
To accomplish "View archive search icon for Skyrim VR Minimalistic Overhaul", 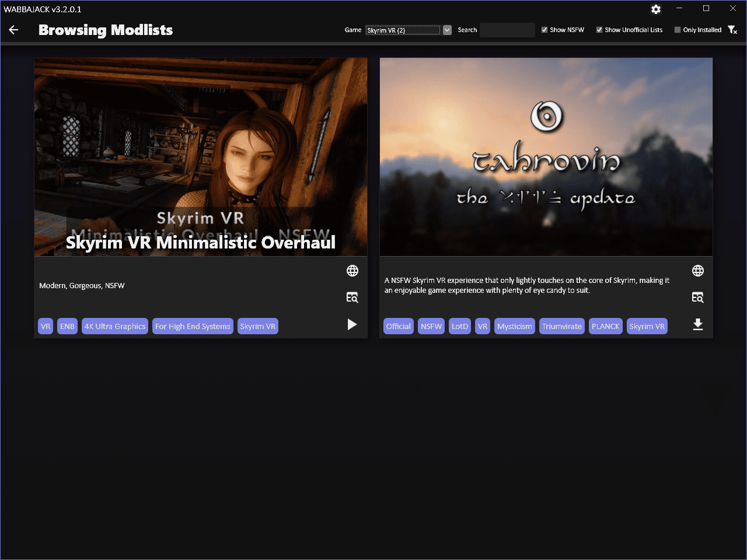I will pyautogui.click(x=352, y=297).
